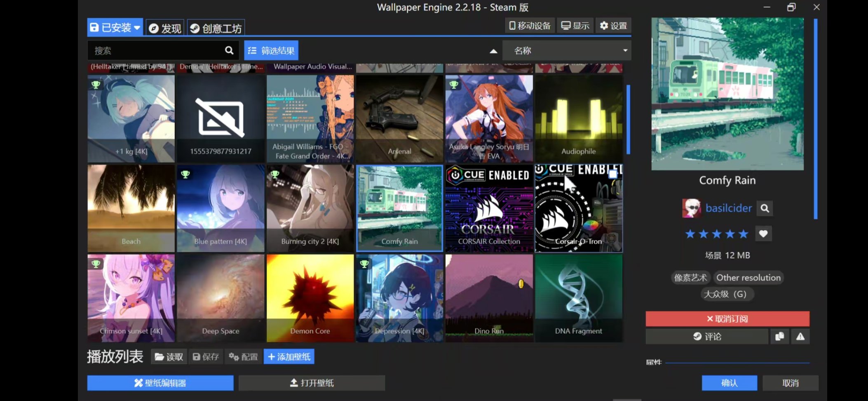Select the Crimson sunset [4K] wallpaper
868x401 pixels.
(x=131, y=298)
